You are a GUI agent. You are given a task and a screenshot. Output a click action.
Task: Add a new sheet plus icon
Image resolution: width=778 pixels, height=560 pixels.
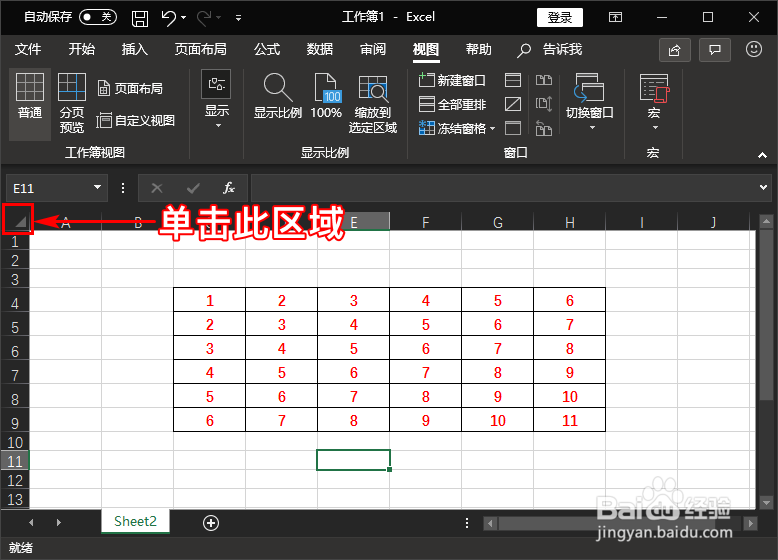point(211,522)
